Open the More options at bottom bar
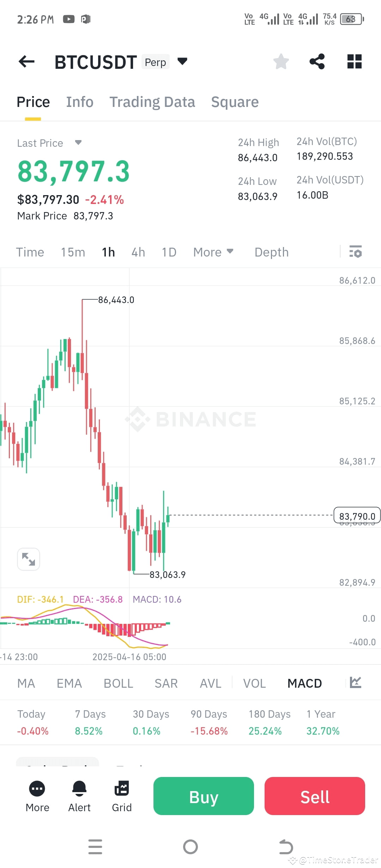Image resolution: width=381 pixels, height=868 pixels. click(37, 792)
